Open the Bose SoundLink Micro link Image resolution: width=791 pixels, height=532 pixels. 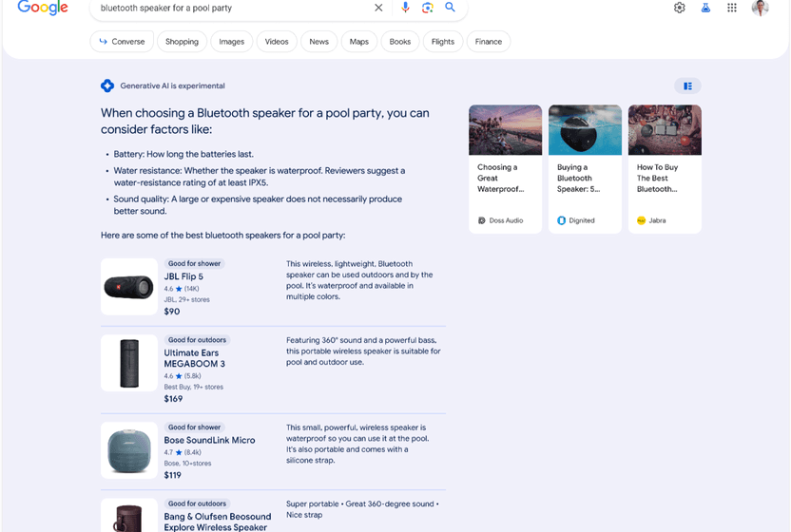click(209, 440)
